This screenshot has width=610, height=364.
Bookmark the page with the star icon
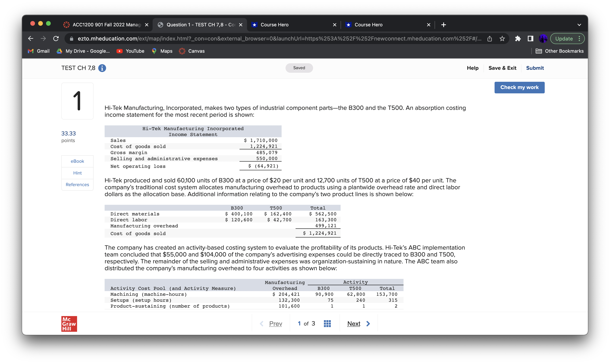click(502, 39)
